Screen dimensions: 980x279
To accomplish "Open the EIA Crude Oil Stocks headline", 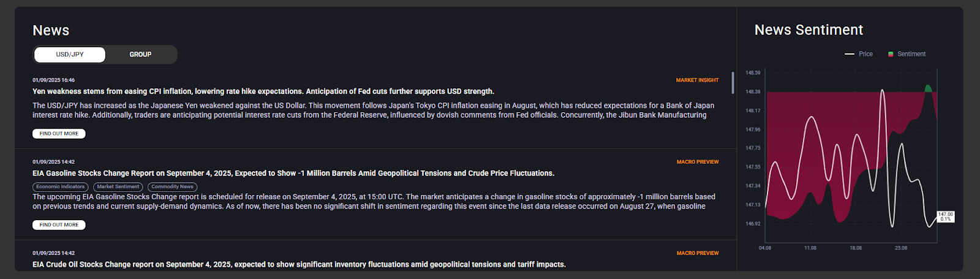I will click(299, 265).
